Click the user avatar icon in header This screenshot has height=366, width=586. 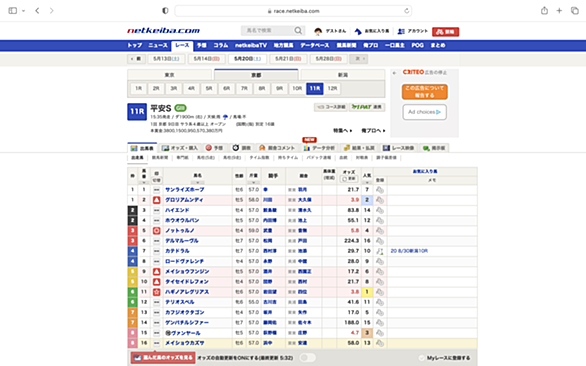pos(318,31)
